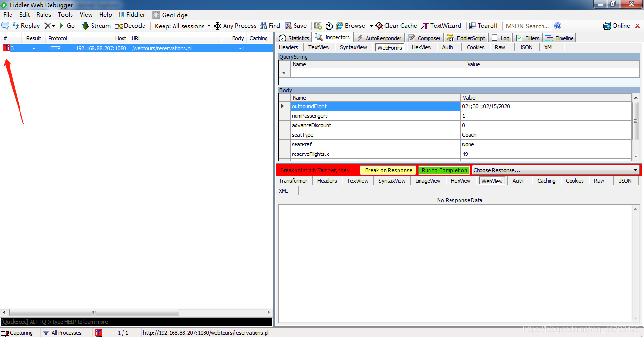Click the comment (speech bubble) toolbar icon
Viewport: 644px width, 338px height.
(x=6, y=26)
